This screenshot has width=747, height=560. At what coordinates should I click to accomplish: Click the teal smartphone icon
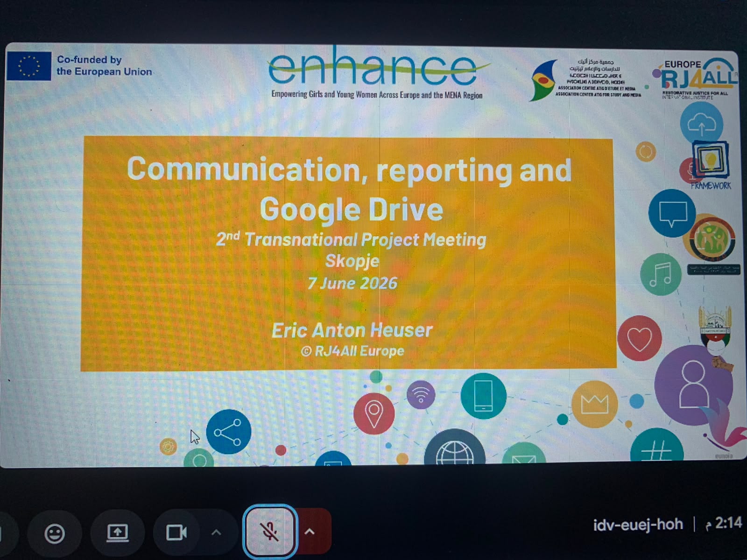tap(483, 396)
